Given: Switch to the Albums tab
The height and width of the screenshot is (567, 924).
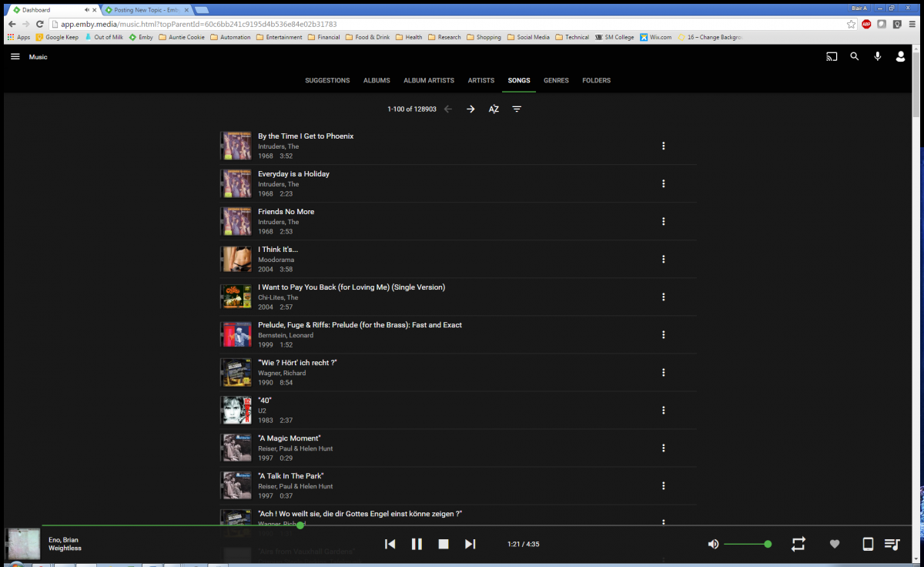Looking at the screenshot, I should [377, 81].
